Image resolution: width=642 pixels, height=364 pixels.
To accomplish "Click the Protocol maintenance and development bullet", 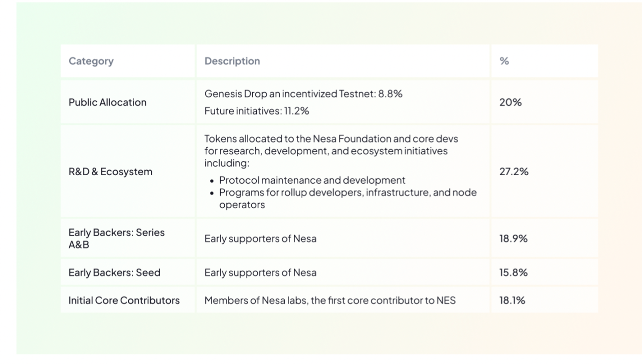I will [312, 180].
